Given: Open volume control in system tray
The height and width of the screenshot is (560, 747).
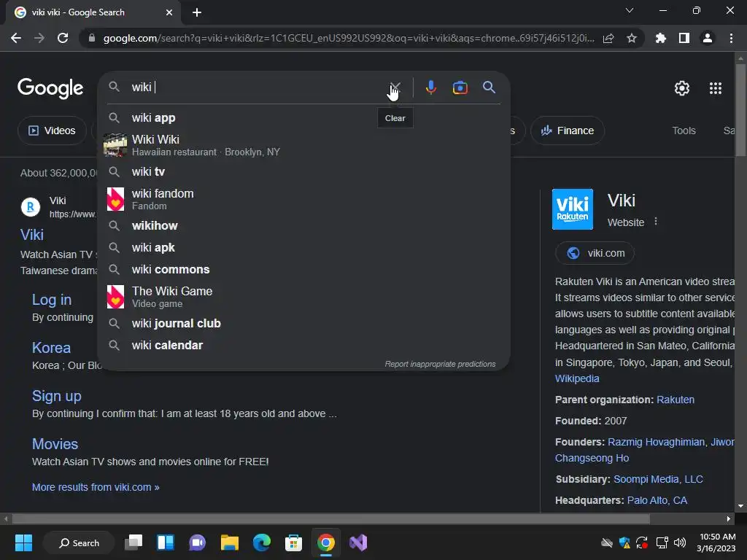Looking at the screenshot, I should pos(680,542).
